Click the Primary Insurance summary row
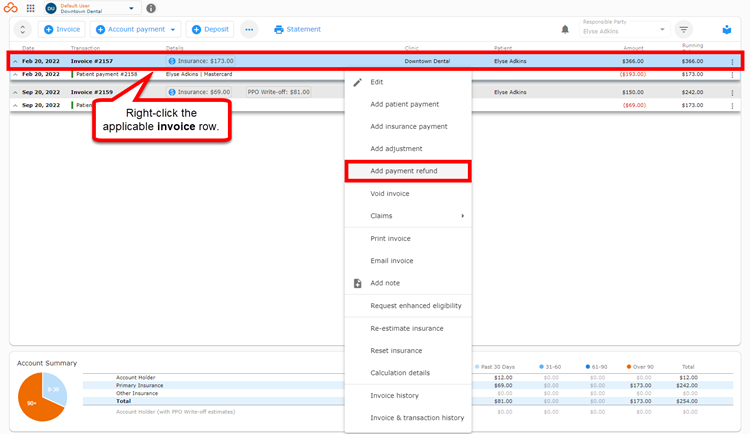 pos(408,385)
